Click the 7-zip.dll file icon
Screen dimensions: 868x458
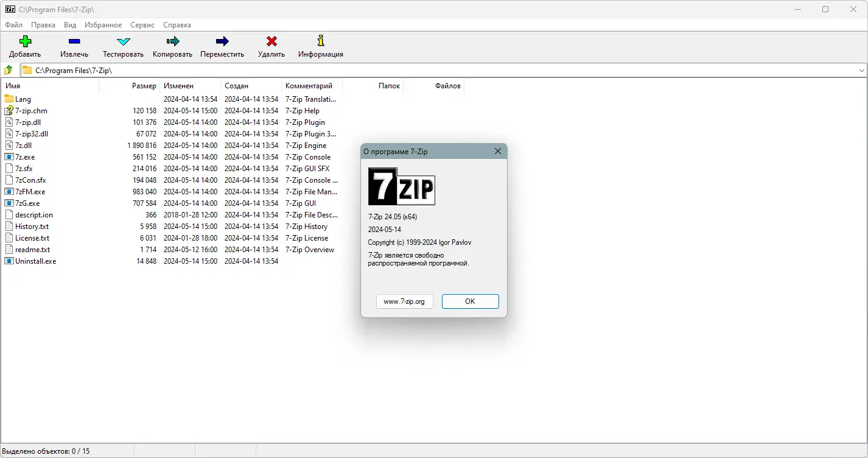9,122
